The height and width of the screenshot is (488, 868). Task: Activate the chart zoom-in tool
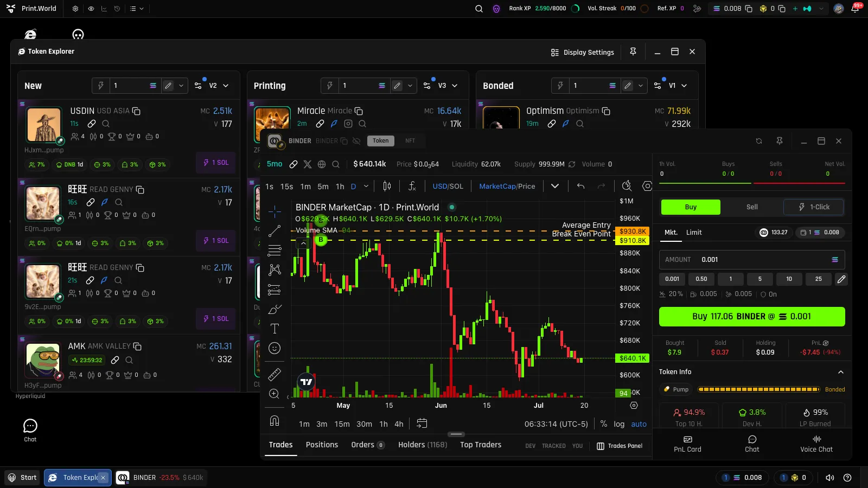tap(275, 394)
